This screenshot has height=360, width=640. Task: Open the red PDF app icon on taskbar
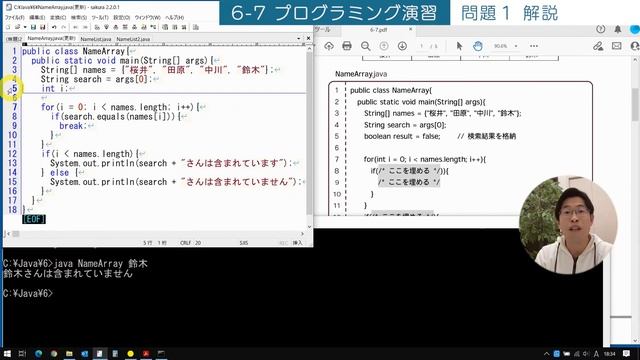click(146, 353)
